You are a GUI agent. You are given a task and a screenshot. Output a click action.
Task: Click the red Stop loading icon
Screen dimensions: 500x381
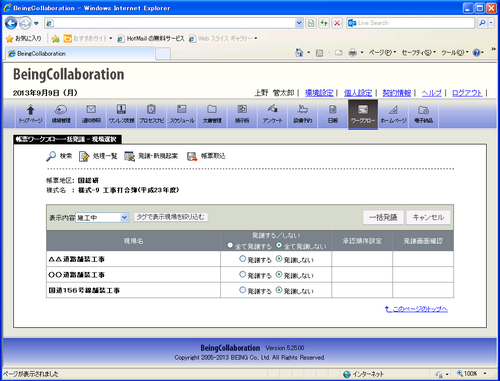337,23
